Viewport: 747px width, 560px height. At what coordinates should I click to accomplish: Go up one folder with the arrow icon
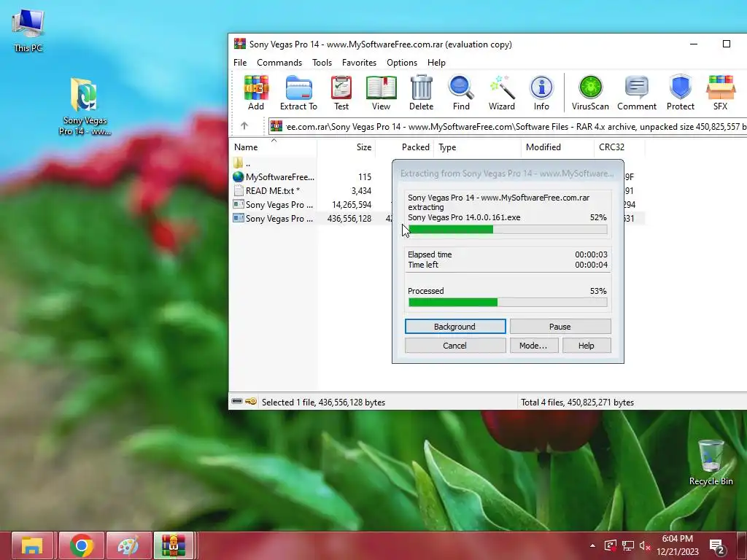coord(244,125)
